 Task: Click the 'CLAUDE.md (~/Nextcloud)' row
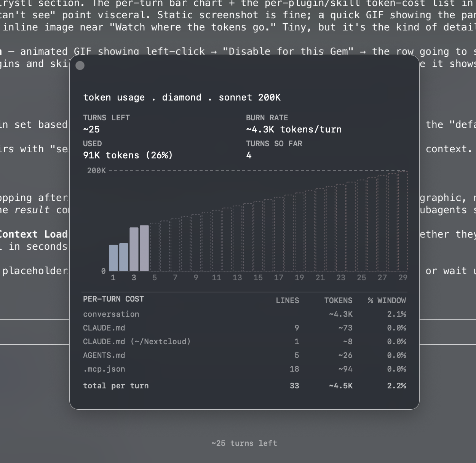tap(244, 342)
